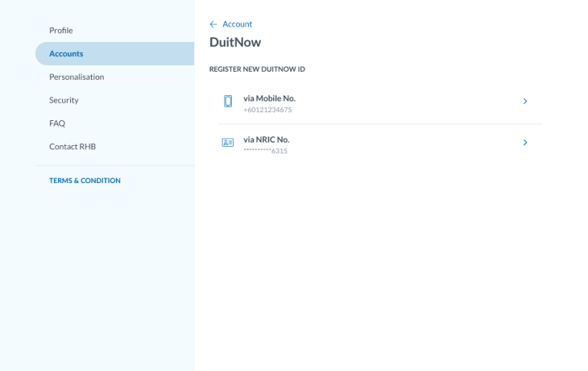This screenshot has width=588, height=371.
Task: Go to the Security section
Action: click(x=64, y=100)
